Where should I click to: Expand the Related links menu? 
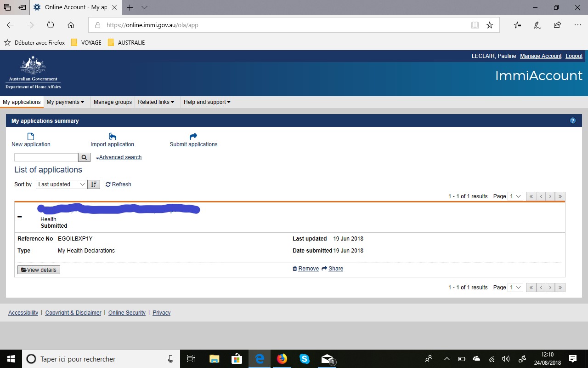pyautogui.click(x=156, y=102)
